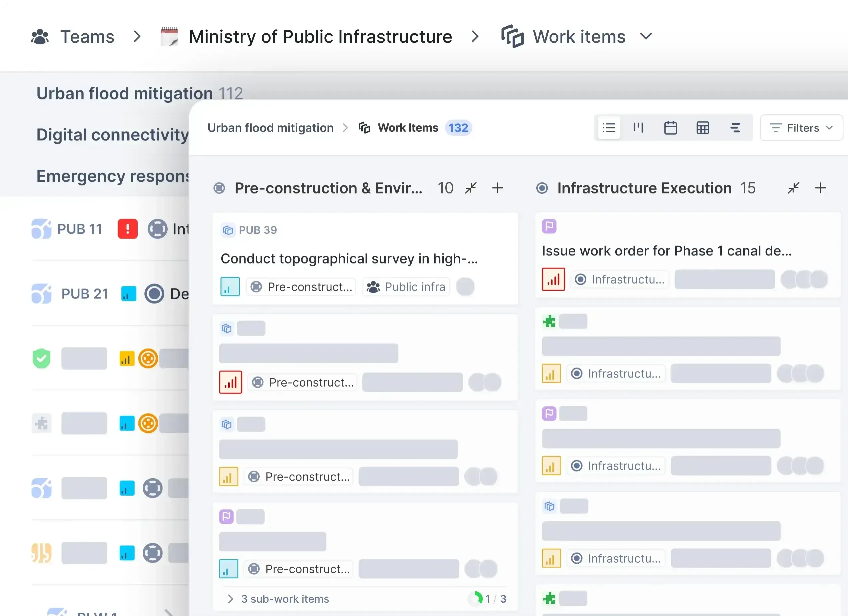Collapse the Infrastructure Execution column

click(x=793, y=188)
